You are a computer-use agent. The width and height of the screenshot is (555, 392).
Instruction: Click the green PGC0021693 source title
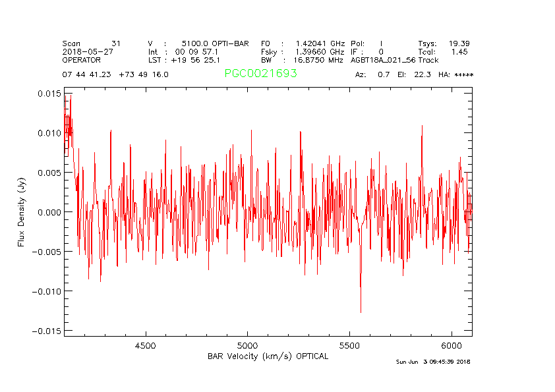click(x=260, y=74)
